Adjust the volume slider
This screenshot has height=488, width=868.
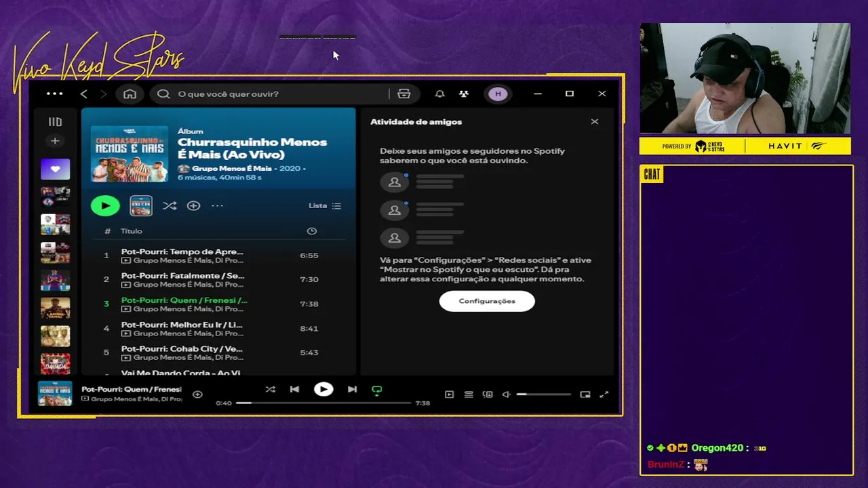pos(543,394)
